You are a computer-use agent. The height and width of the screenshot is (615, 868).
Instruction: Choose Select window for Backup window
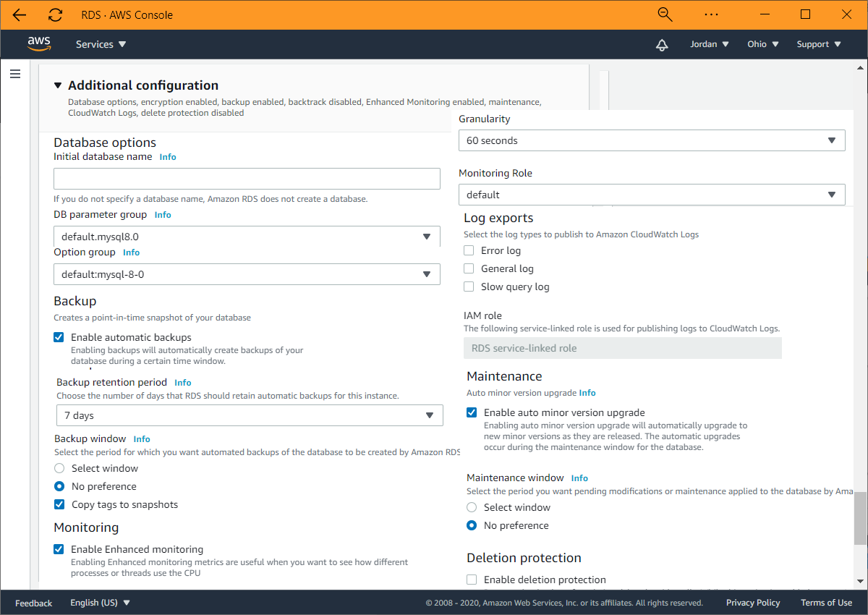tap(59, 468)
